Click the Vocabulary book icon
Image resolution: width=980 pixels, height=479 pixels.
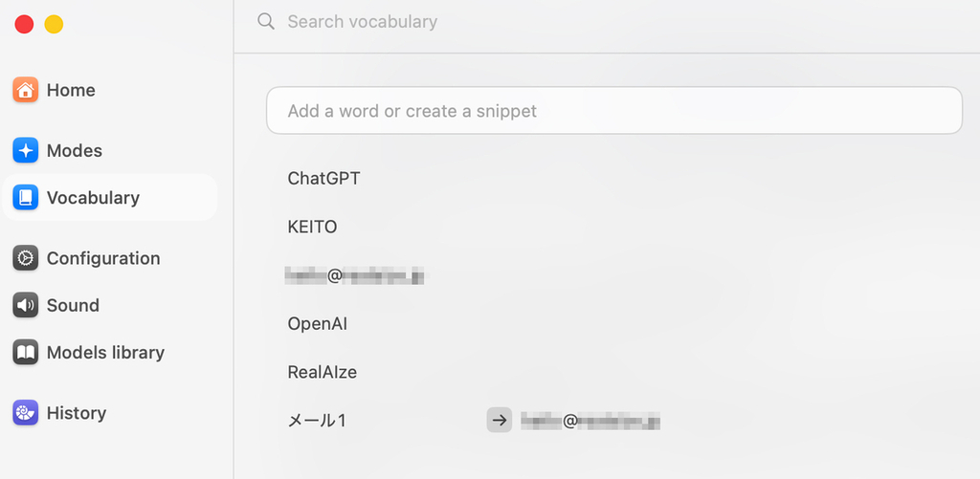(x=26, y=197)
